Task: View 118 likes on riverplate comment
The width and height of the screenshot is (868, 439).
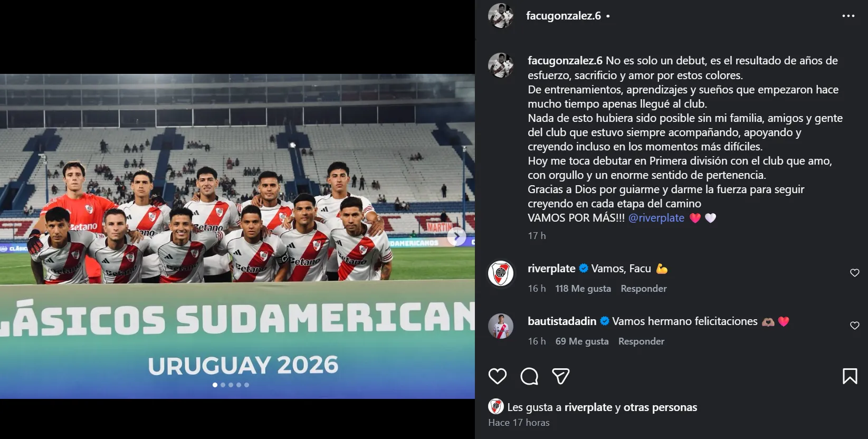Action: tap(583, 289)
